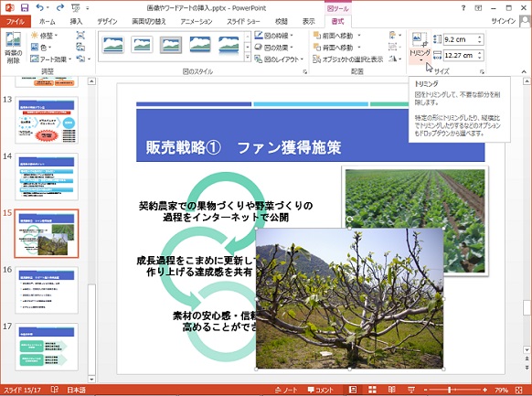
Task: Click the ノート notes button
Action: tap(286, 390)
